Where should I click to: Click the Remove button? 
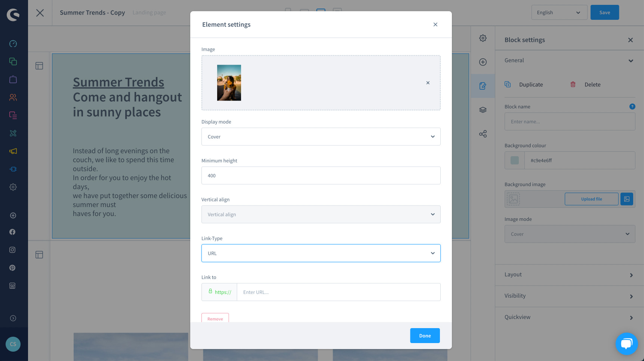click(x=215, y=318)
